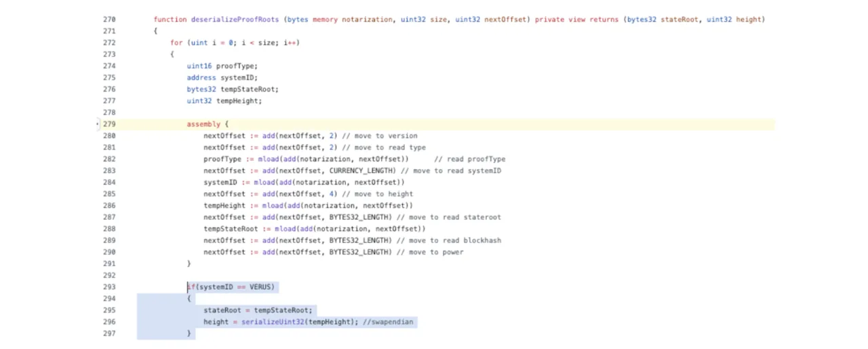Click the 'if(systemID == VERUS)' condition
Screen dimensions: 868x349
[x=231, y=287]
